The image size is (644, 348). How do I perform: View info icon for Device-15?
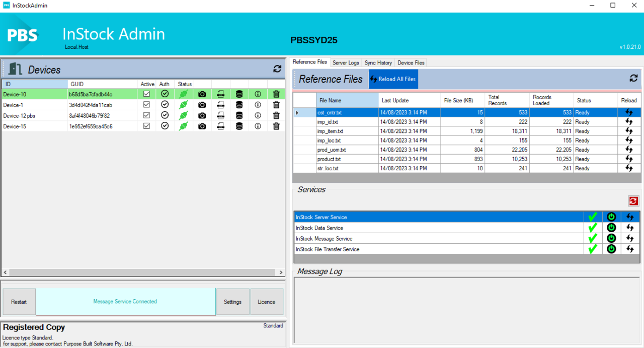258,126
